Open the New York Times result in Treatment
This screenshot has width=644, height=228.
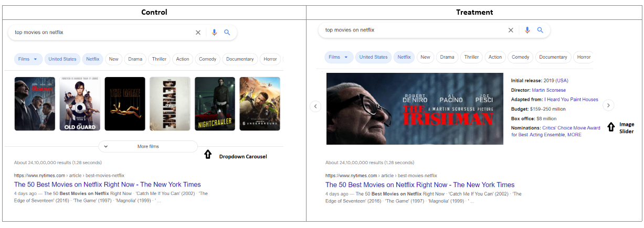click(420, 184)
